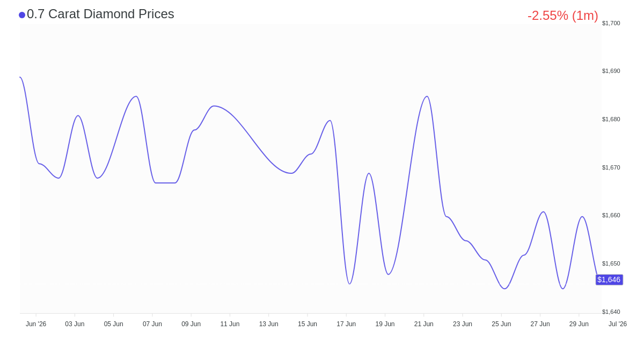Select the $1,660 price axis label
The width and height of the screenshot is (644, 338).
tap(611, 215)
